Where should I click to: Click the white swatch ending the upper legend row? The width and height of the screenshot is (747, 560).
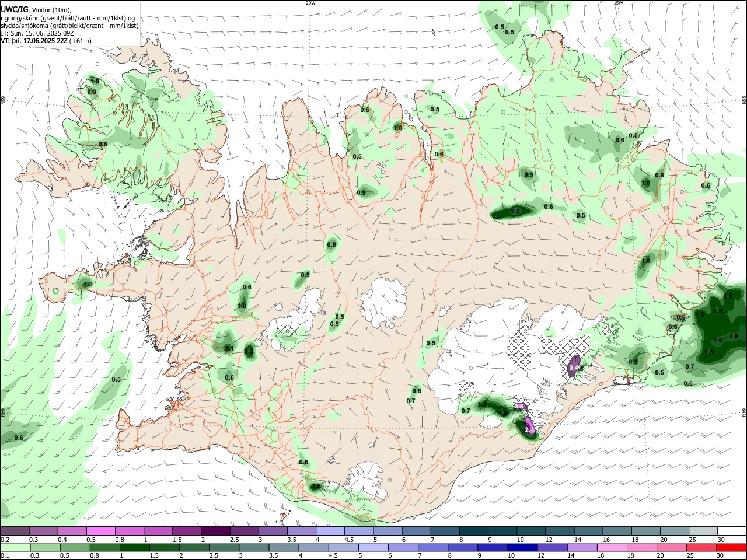click(732, 531)
